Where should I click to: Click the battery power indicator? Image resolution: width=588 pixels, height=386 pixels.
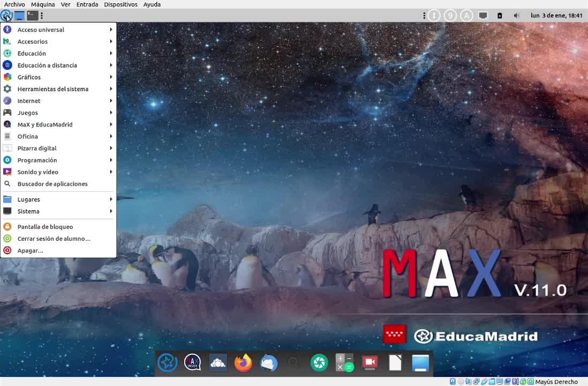[500, 16]
